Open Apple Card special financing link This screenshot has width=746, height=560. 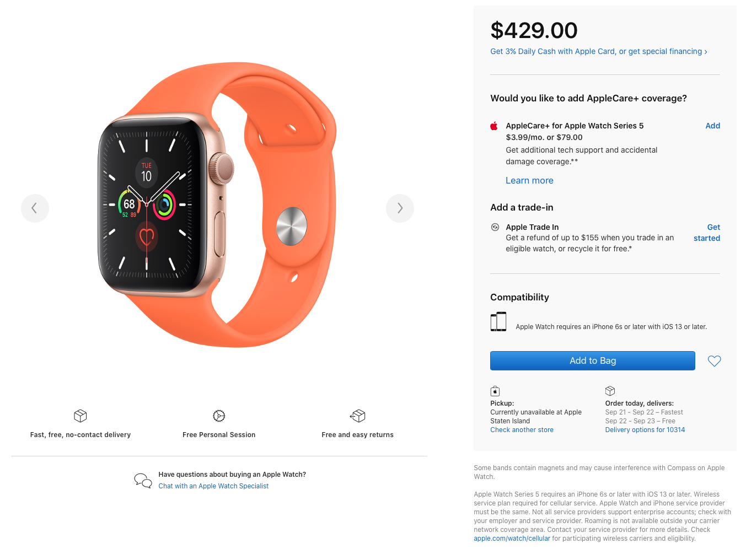[598, 51]
